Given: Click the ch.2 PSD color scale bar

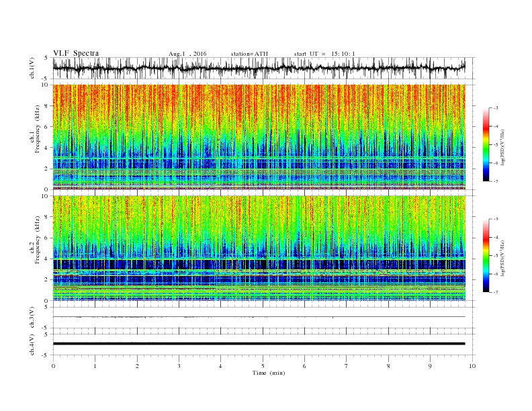Looking at the screenshot, I should coord(486,256).
